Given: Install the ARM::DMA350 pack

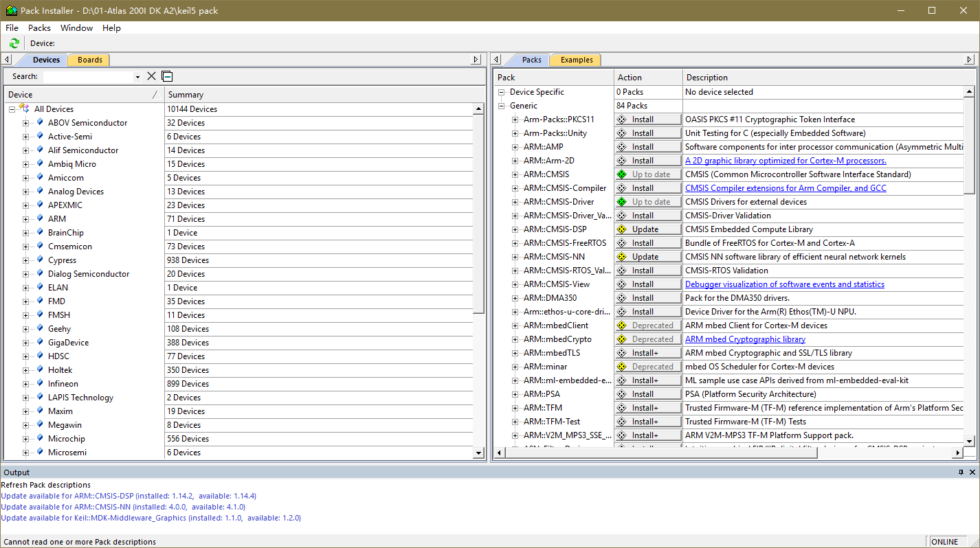Looking at the screenshot, I should point(648,298).
